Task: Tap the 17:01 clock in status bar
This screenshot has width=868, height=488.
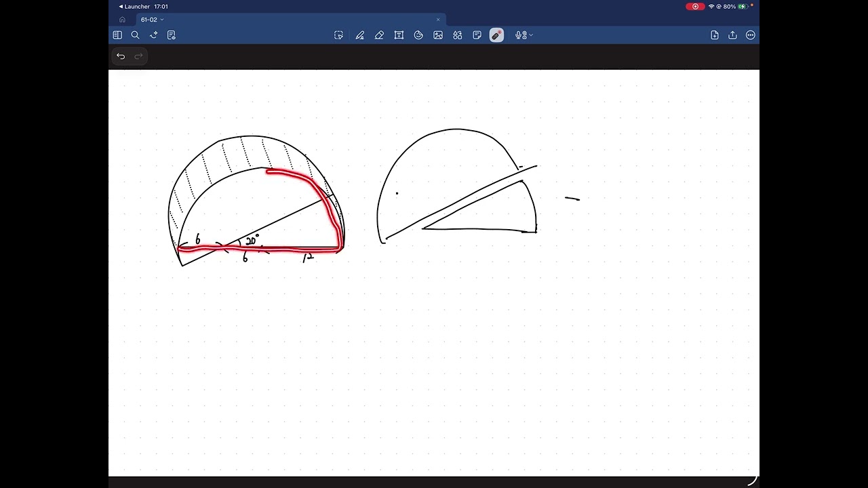Action: click(161, 7)
